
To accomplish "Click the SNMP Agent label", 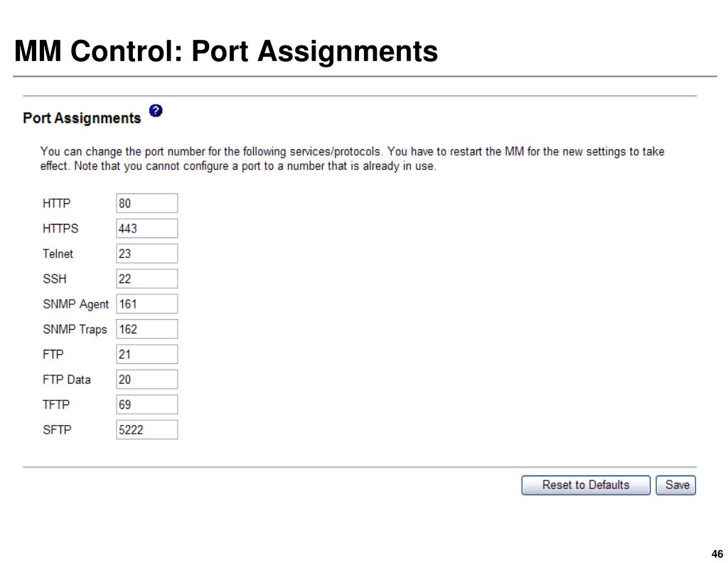I will 75,304.
